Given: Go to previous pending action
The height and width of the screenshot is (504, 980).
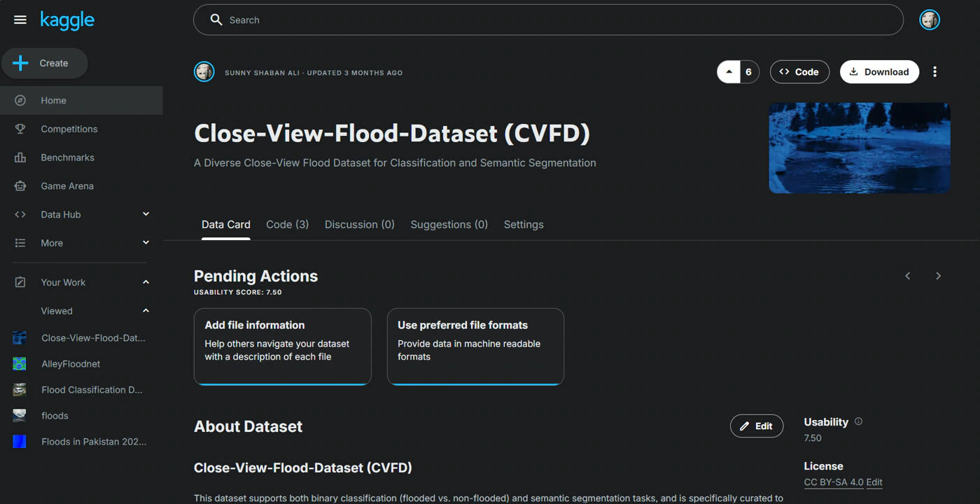Looking at the screenshot, I should pos(908,276).
